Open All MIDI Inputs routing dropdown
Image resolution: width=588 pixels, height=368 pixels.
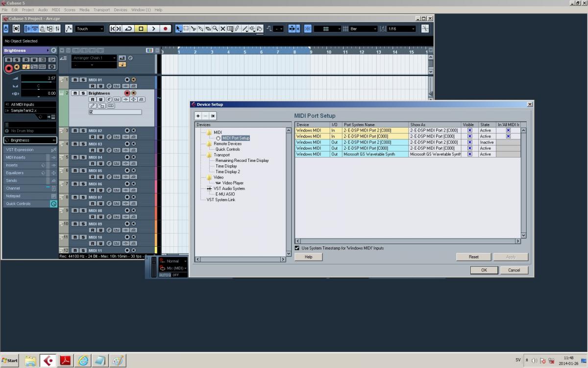[x=30, y=105]
